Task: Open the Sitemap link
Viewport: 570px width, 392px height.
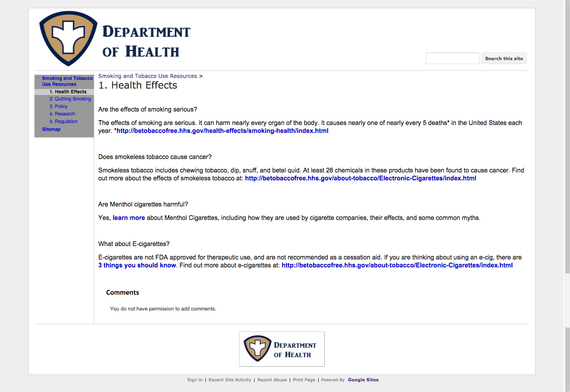Action: point(51,129)
